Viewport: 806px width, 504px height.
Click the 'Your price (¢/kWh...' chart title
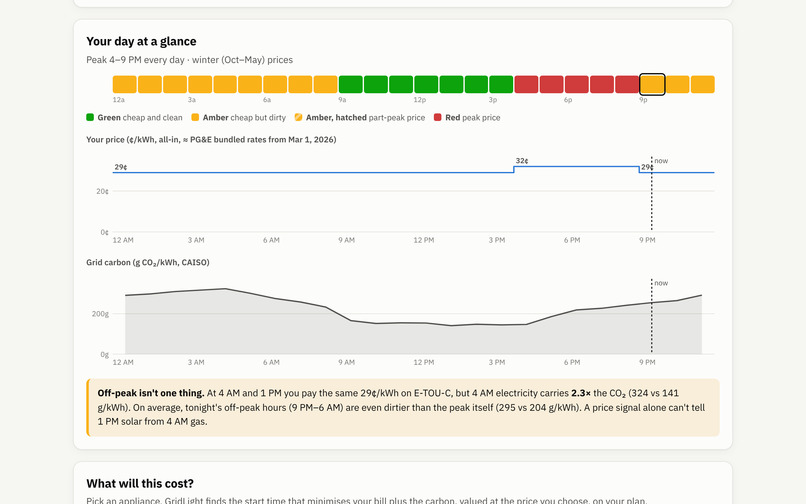(211, 139)
